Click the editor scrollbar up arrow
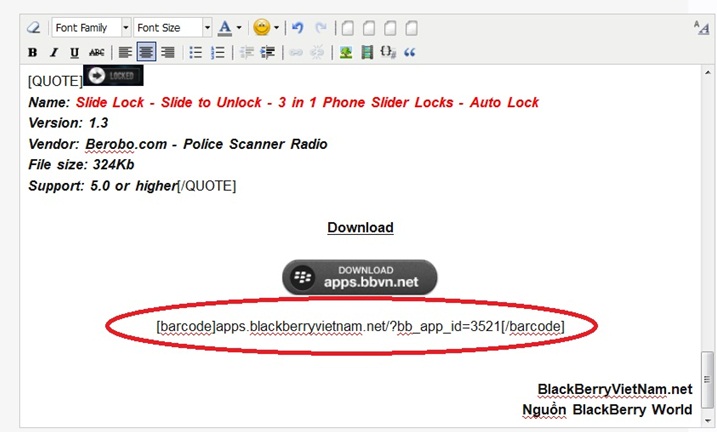This screenshot has width=717, height=433. point(707,72)
